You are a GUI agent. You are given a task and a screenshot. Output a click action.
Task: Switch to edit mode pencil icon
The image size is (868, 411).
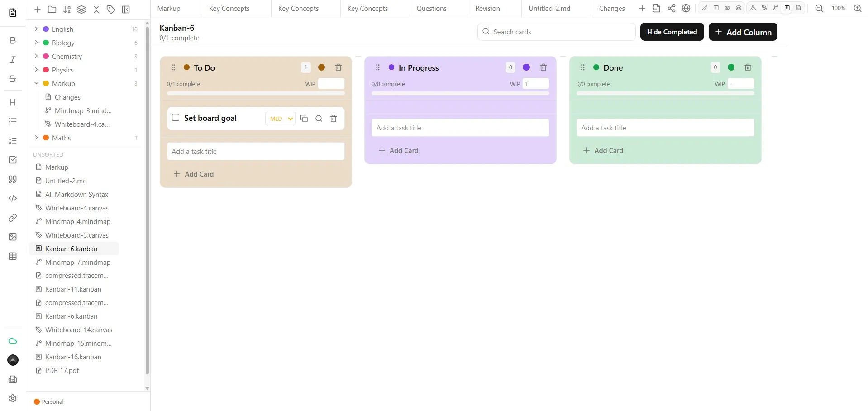705,8
